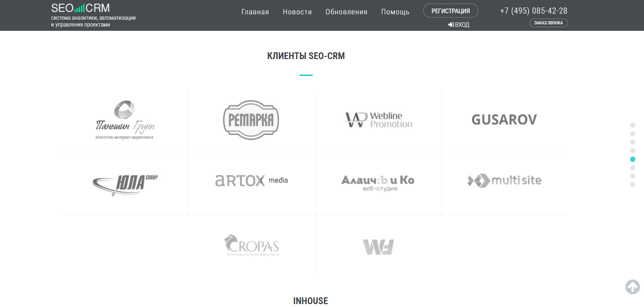This screenshot has height=307, width=644.
Task: Select the first section navigation dot
Action: [x=633, y=125]
